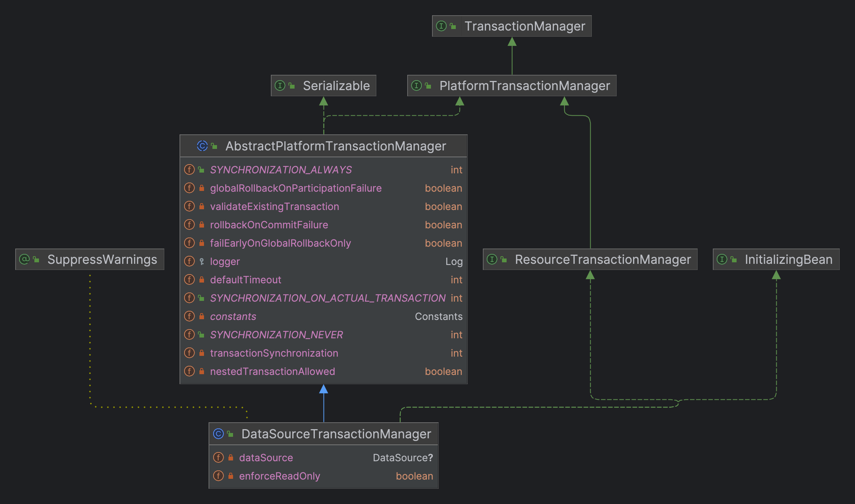
Task: Click the lock icon beside nestedTransactionAllowed
Action: (202, 371)
